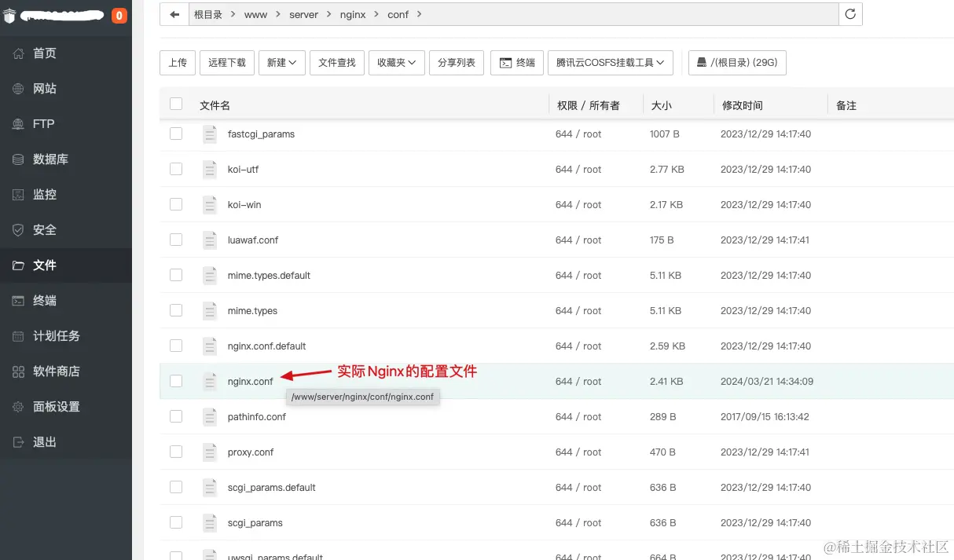Check the box for luawaf.conf

[176, 240]
